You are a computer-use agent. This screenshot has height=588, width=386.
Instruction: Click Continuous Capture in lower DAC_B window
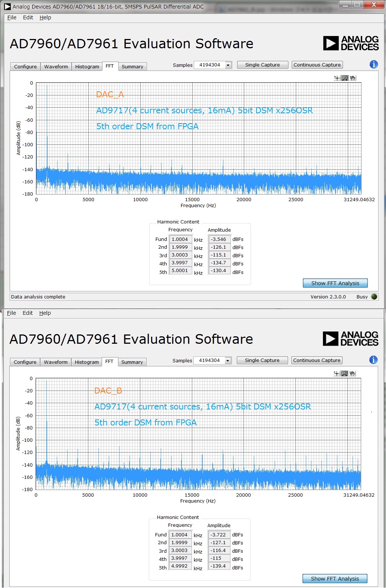click(317, 360)
